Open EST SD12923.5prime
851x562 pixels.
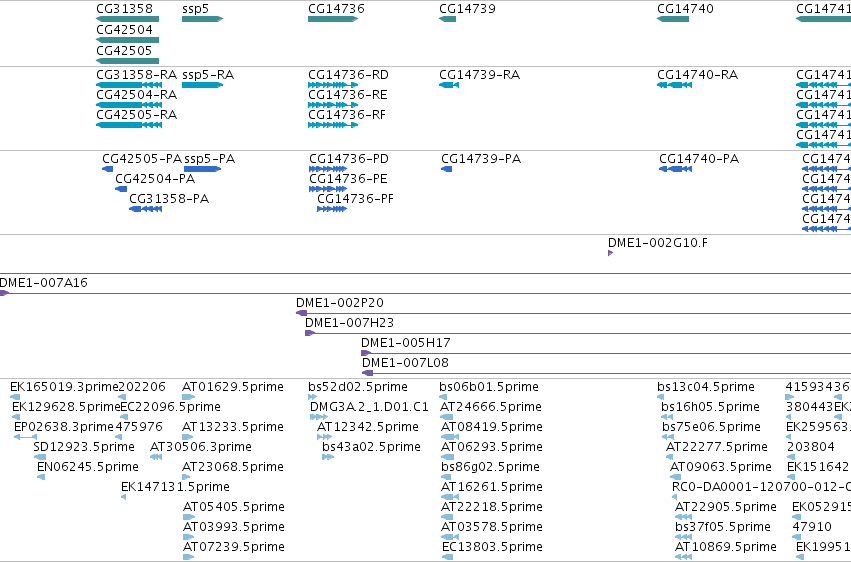(84, 447)
